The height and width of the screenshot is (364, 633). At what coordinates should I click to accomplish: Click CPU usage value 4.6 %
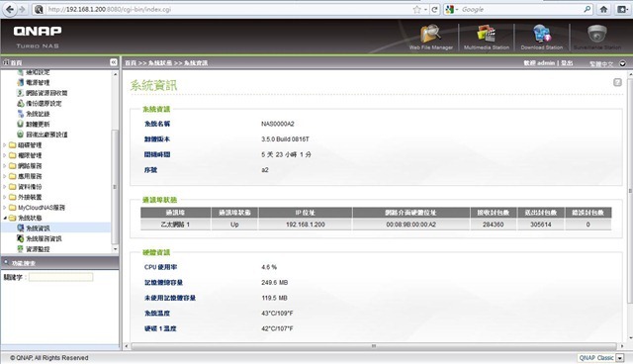269,267
